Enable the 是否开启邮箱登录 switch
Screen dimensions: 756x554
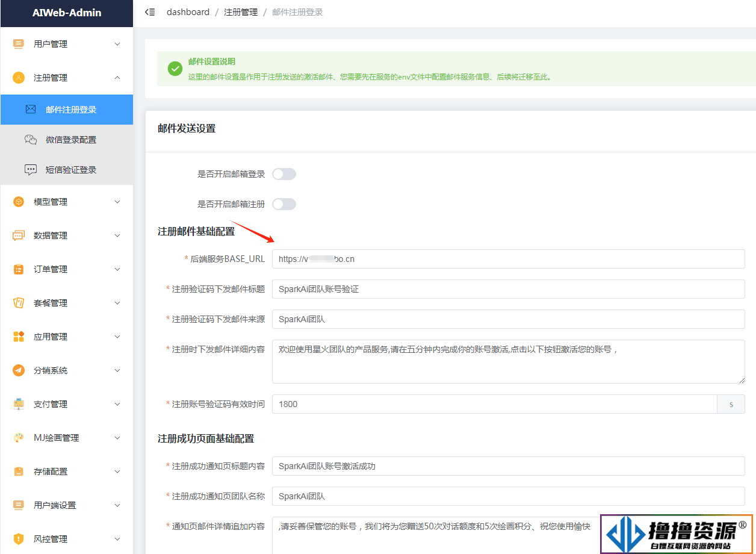tap(284, 174)
